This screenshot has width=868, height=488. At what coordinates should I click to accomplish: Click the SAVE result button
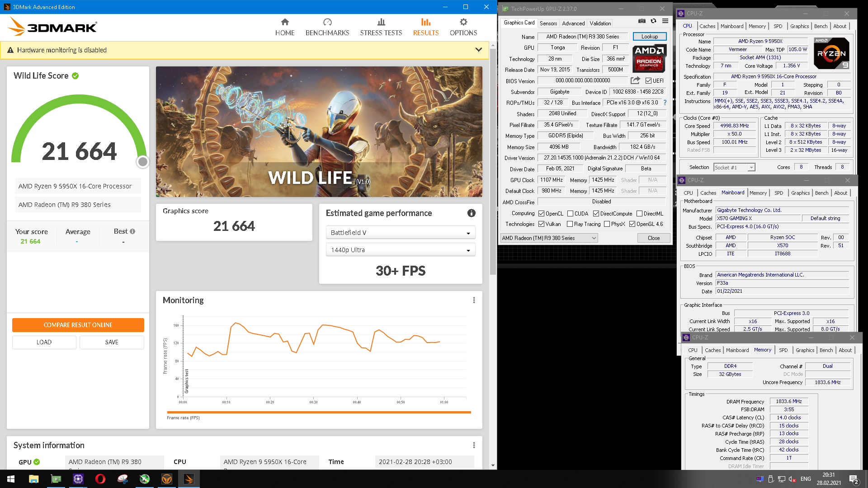(x=112, y=342)
